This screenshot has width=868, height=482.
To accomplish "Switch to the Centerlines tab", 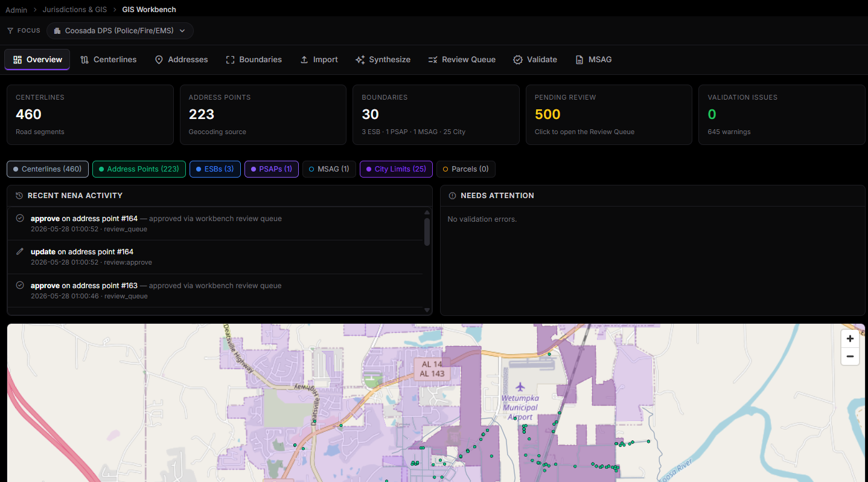I will (109, 60).
